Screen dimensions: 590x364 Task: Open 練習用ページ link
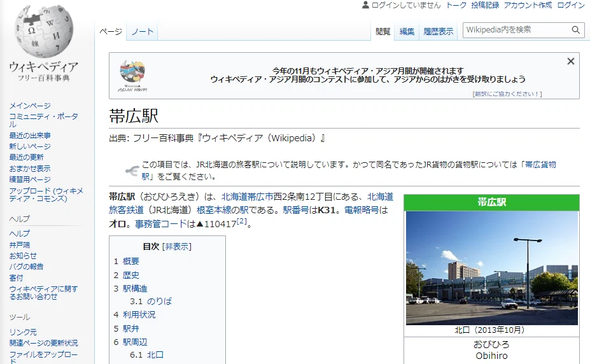30,179
